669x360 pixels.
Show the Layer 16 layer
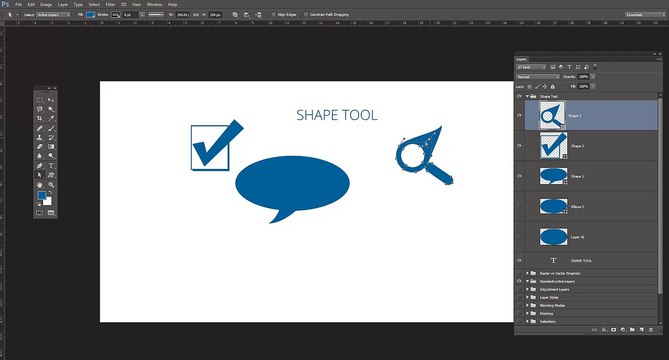click(x=519, y=237)
